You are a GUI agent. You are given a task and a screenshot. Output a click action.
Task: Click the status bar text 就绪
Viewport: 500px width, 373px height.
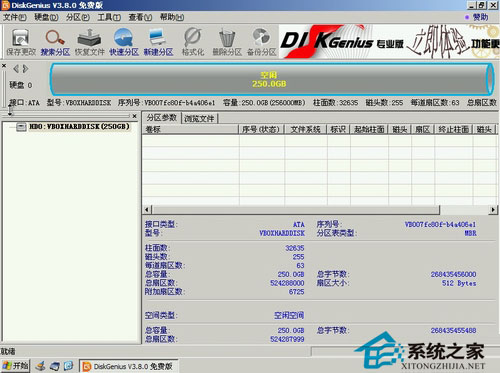[8, 351]
